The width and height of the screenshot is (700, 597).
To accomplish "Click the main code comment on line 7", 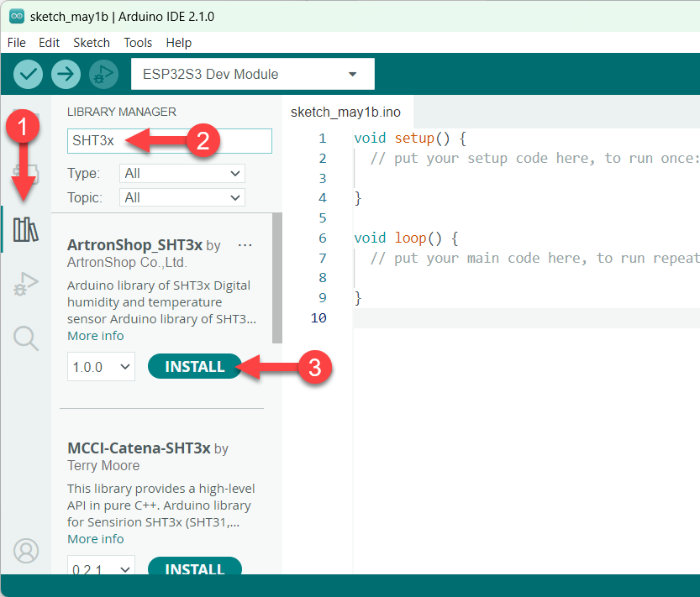I will click(x=534, y=259).
